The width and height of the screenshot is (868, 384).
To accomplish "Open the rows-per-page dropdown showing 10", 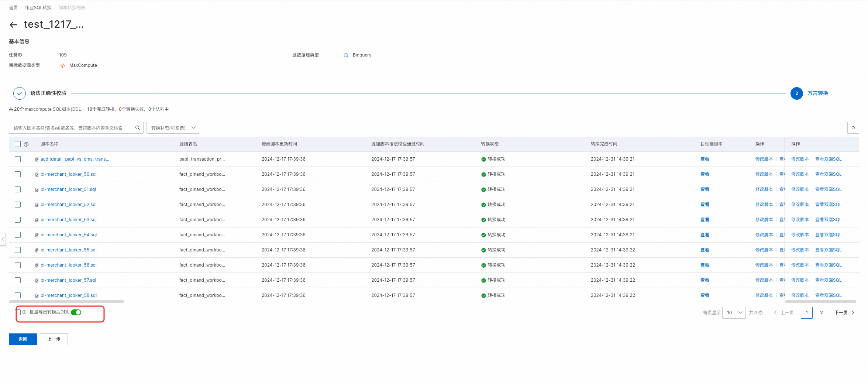I will click(x=734, y=313).
